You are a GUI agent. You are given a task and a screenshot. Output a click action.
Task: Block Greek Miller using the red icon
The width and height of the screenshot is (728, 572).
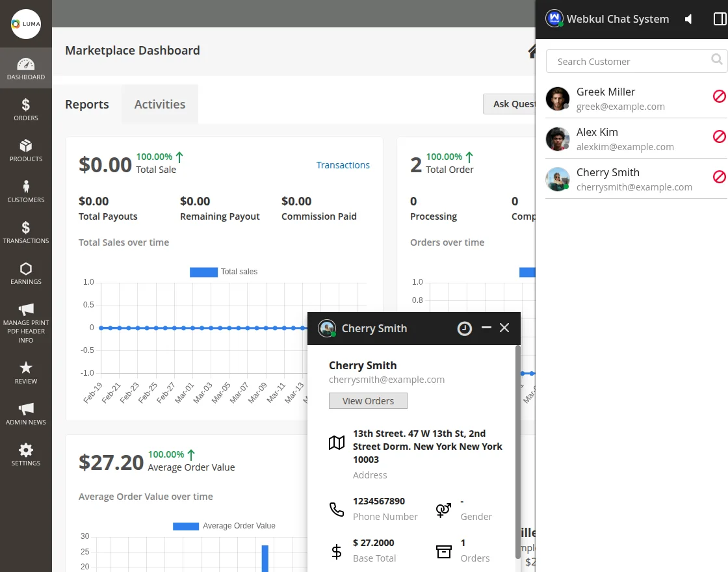[719, 96]
